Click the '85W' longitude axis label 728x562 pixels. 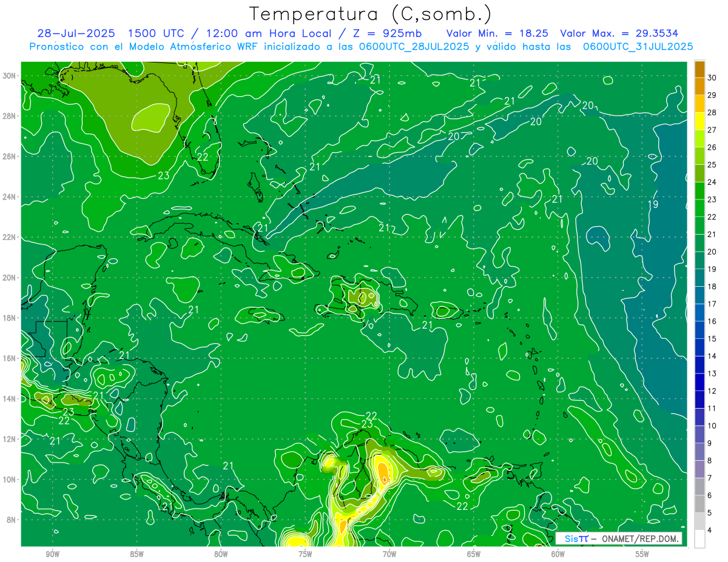(x=136, y=555)
